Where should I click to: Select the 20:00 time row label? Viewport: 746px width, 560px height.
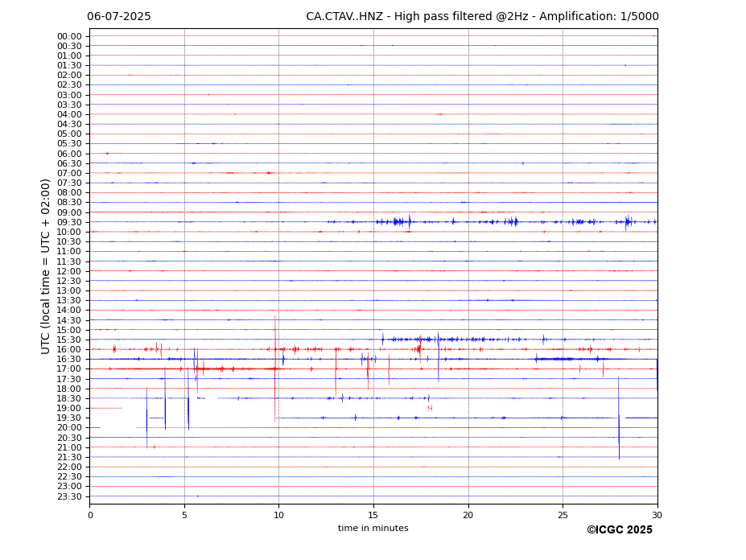click(x=69, y=428)
